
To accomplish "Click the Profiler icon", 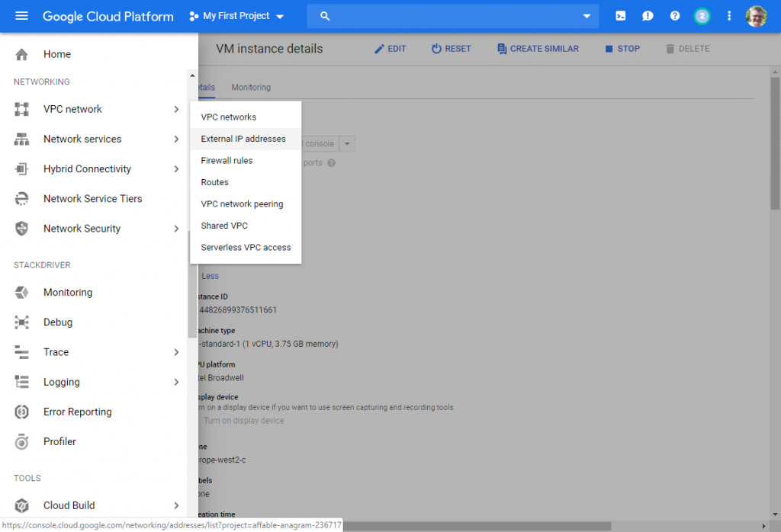I will (21, 441).
